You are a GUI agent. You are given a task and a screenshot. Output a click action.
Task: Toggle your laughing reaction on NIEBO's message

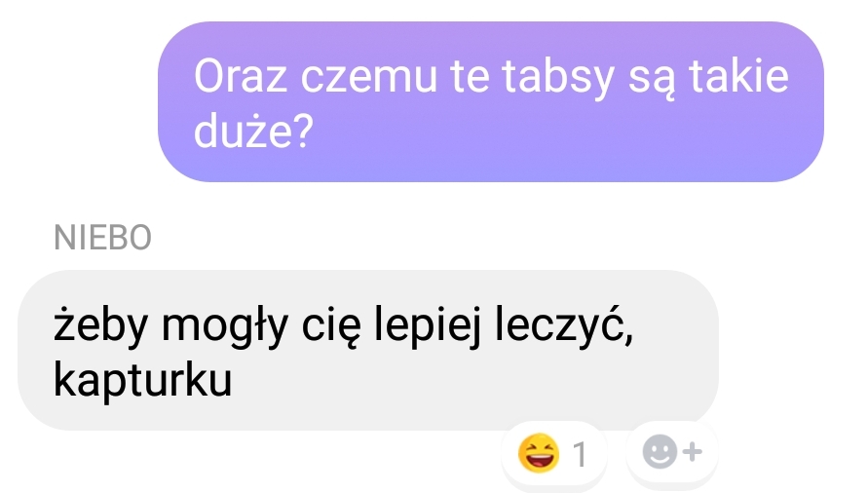click(554, 453)
